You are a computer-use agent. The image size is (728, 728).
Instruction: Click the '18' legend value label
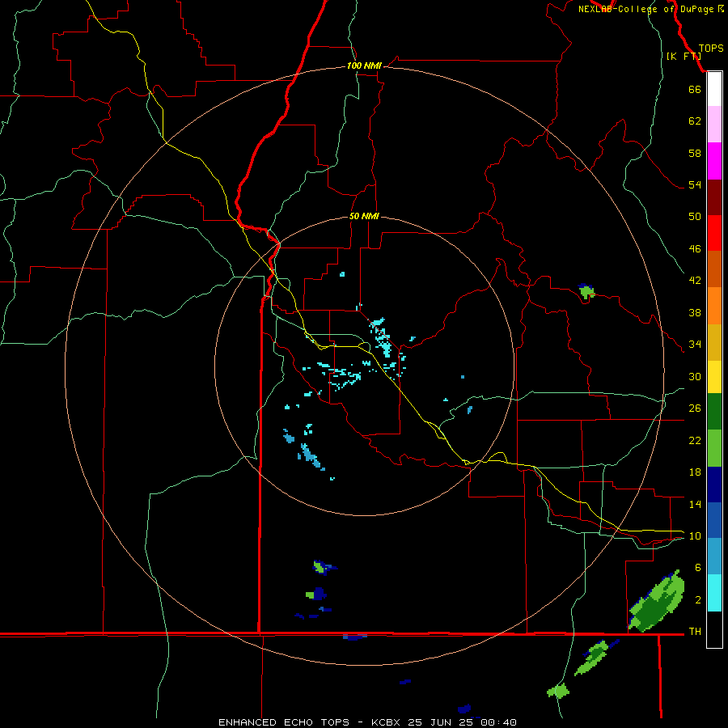pos(695,472)
